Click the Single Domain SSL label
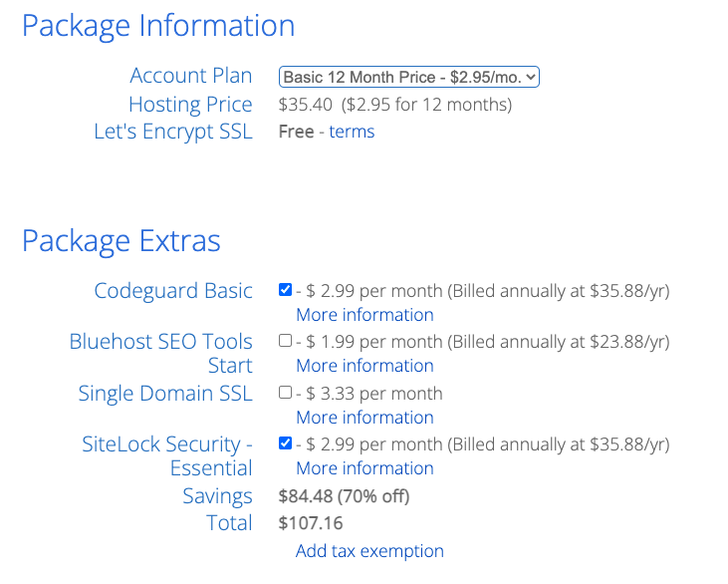728x584 pixels. (165, 394)
